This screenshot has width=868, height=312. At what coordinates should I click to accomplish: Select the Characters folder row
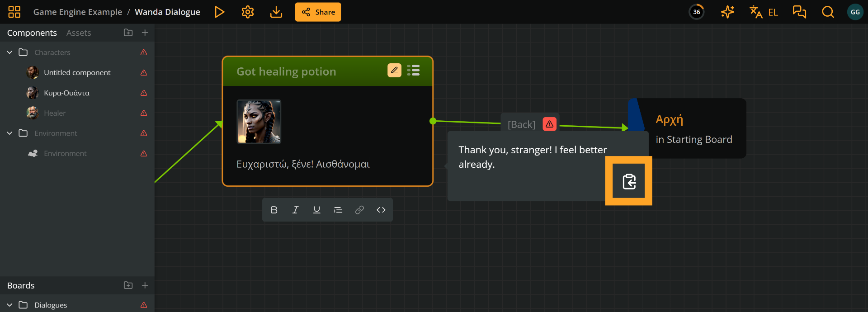pos(77,52)
